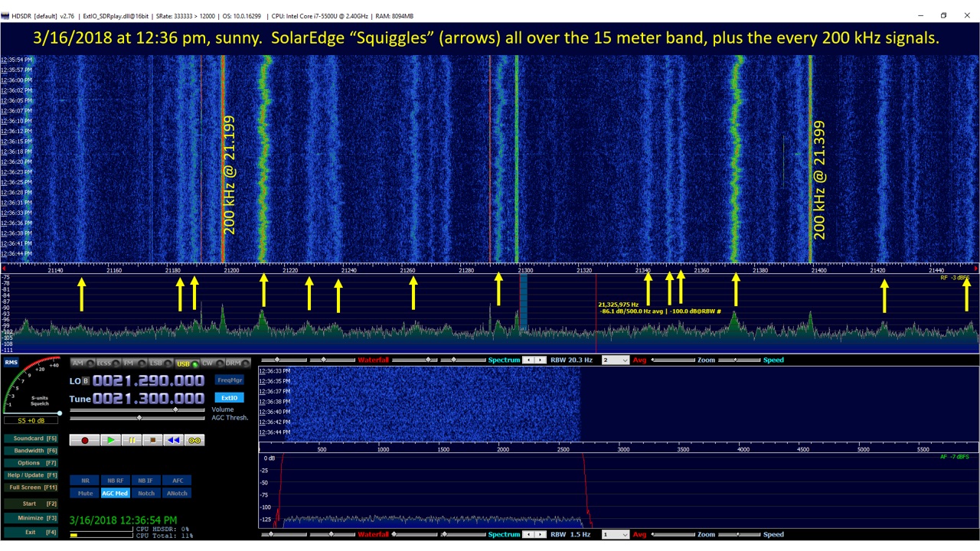This screenshot has height=551, width=980.
Task: Open Bandwidth [F6] settings
Action: 31,451
